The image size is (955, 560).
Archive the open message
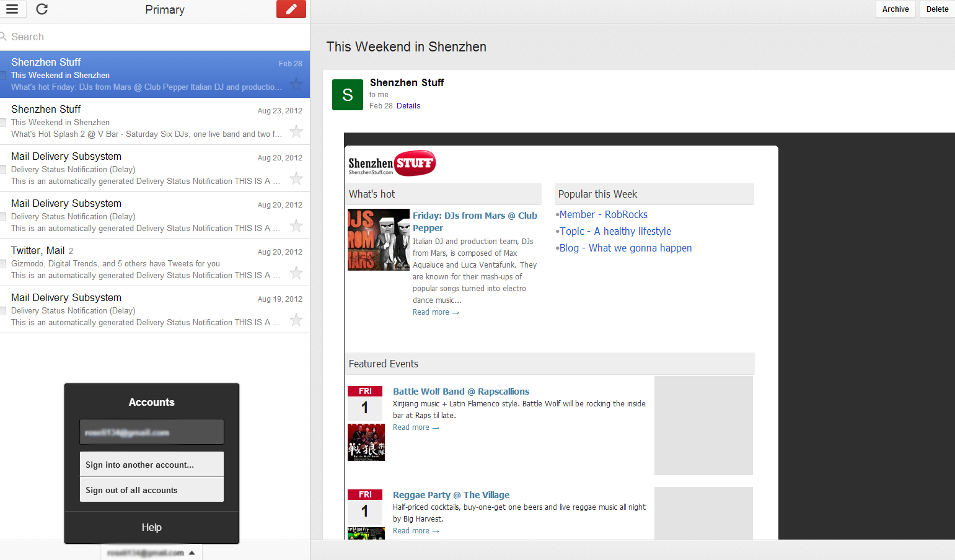(896, 9)
